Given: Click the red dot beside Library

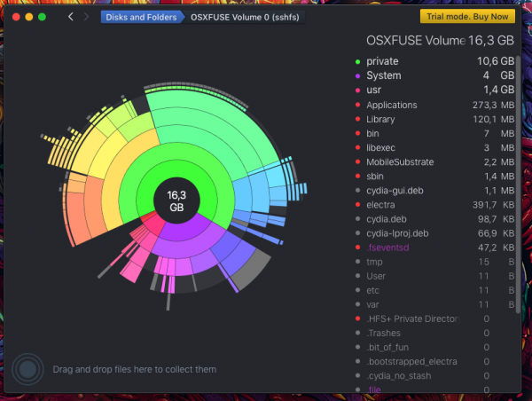Looking at the screenshot, I should (x=357, y=119).
